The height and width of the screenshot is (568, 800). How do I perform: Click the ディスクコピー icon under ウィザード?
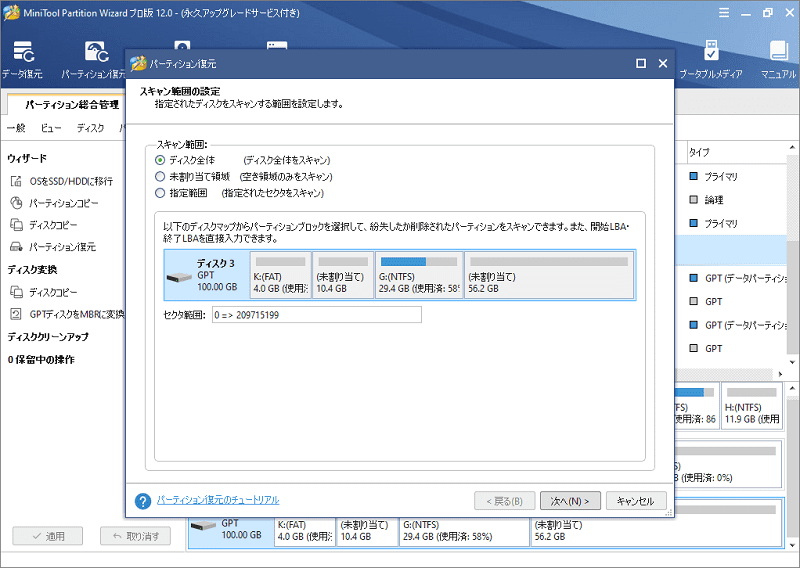tap(16, 225)
